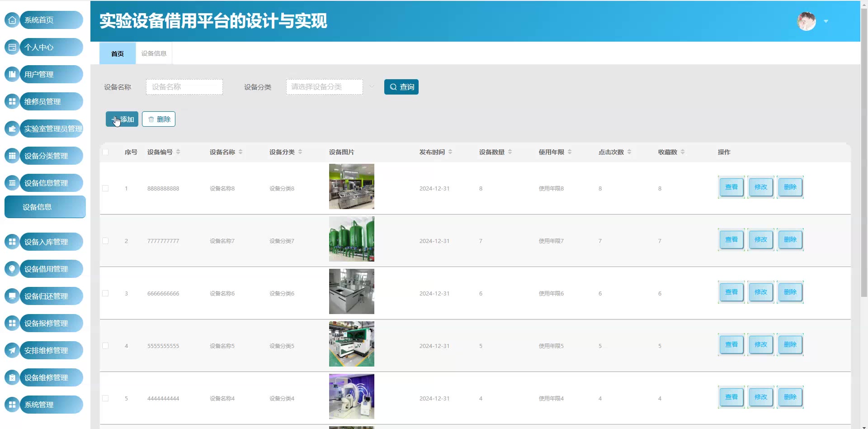The image size is (868, 429).
Task: Select the checkbox for row 6666666666
Action: [x=105, y=293]
